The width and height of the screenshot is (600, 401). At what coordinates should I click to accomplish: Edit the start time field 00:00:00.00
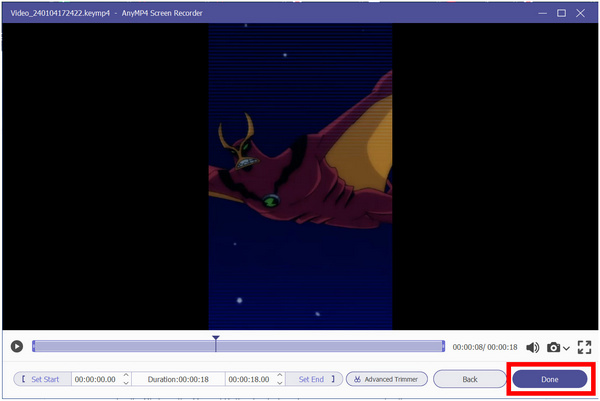(95, 379)
